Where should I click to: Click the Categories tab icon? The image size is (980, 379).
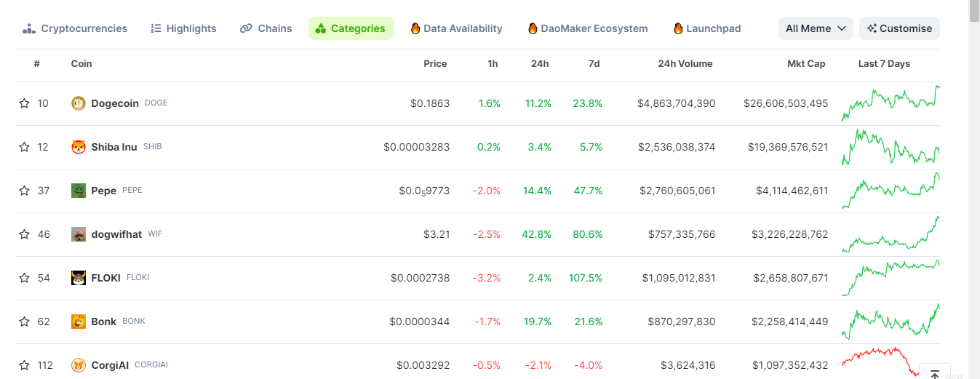321,28
